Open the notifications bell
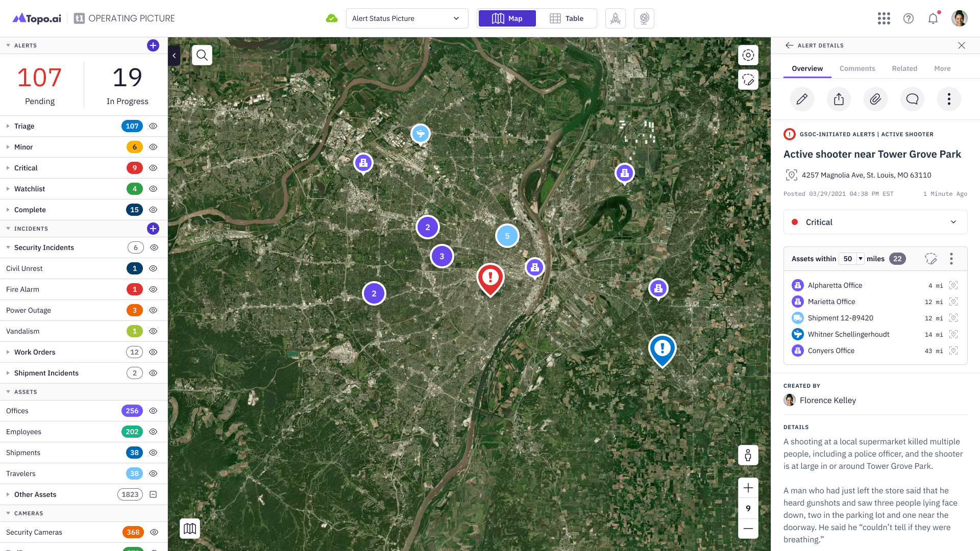Screen dimensions: 980x551 (933, 18)
